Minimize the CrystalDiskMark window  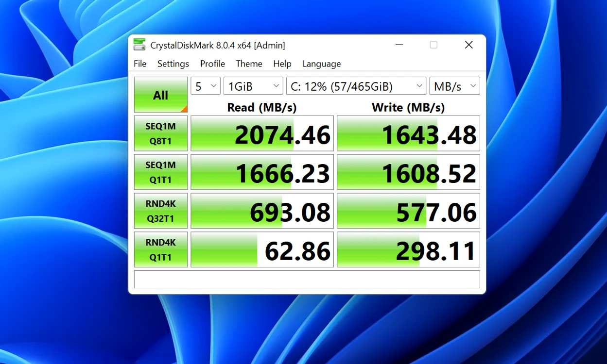click(x=399, y=45)
